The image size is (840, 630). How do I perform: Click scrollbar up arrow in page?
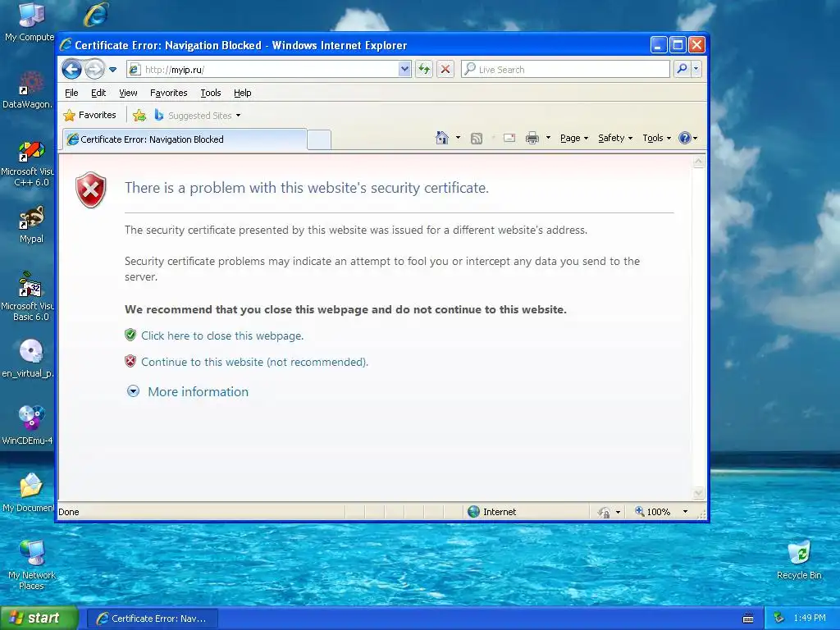click(x=699, y=162)
